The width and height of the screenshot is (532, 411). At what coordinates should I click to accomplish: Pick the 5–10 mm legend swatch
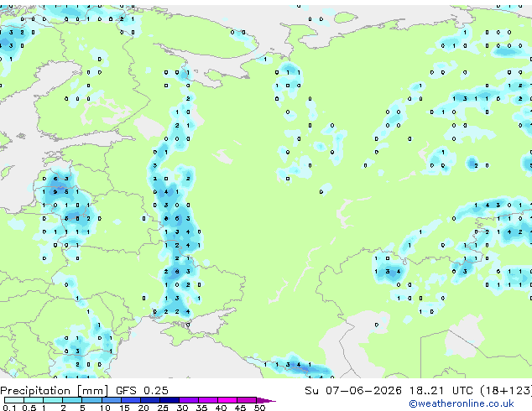click(91, 400)
